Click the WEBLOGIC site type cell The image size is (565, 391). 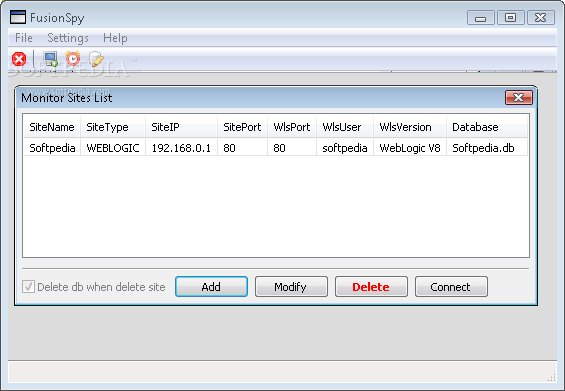113,148
